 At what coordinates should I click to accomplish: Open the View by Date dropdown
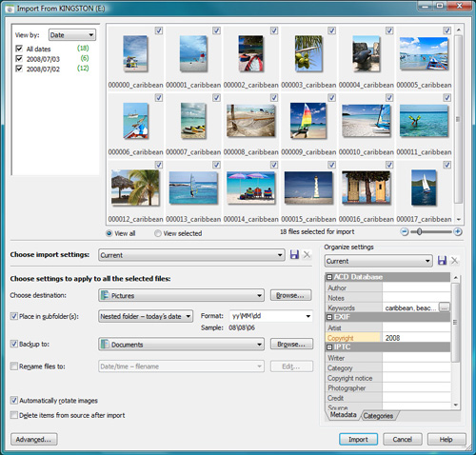pos(72,35)
